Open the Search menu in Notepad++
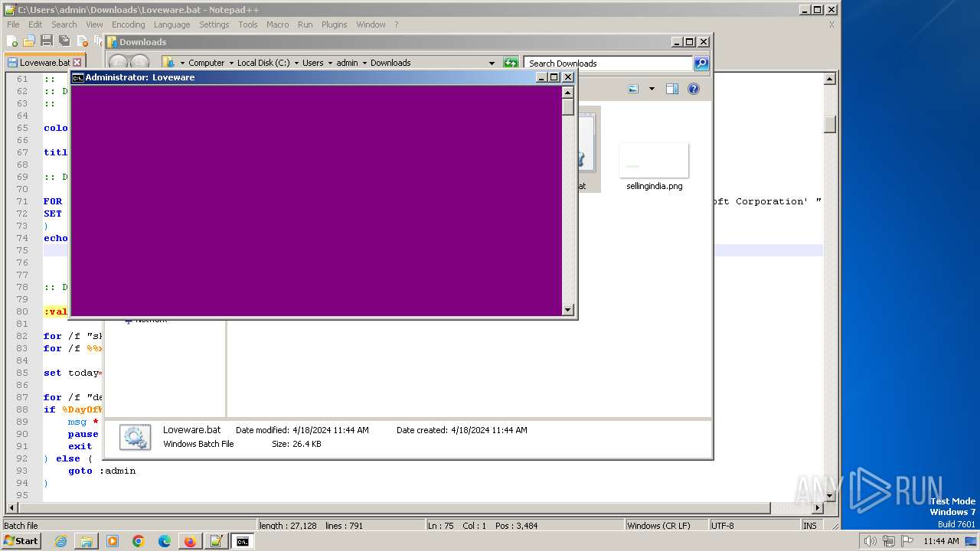The height and width of the screenshot is (551, 980). 64,24
